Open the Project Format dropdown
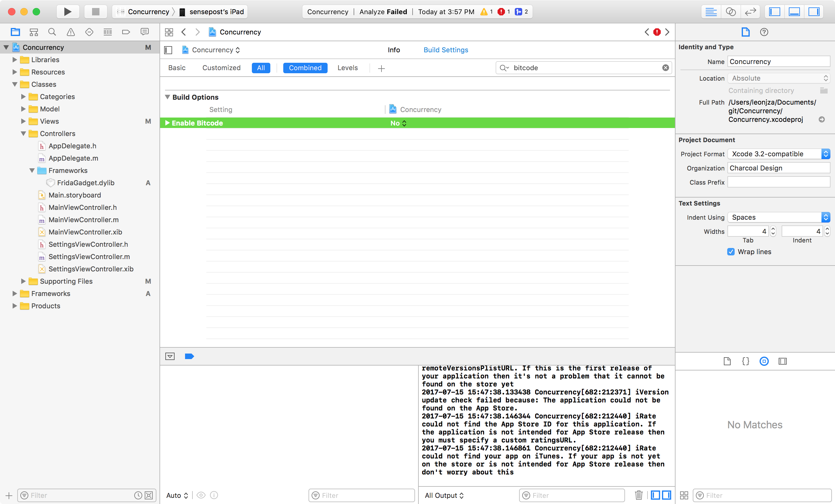 click(x=779, y=154)
